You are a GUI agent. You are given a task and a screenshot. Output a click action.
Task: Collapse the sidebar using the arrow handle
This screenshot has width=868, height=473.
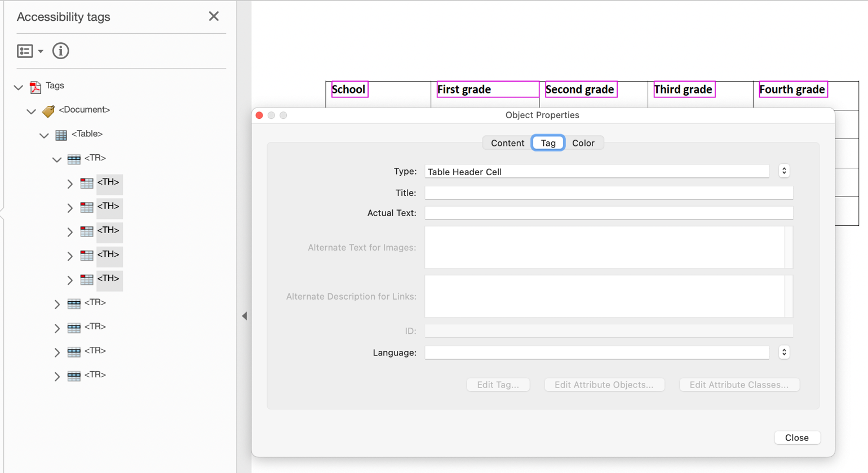(245, 316)
